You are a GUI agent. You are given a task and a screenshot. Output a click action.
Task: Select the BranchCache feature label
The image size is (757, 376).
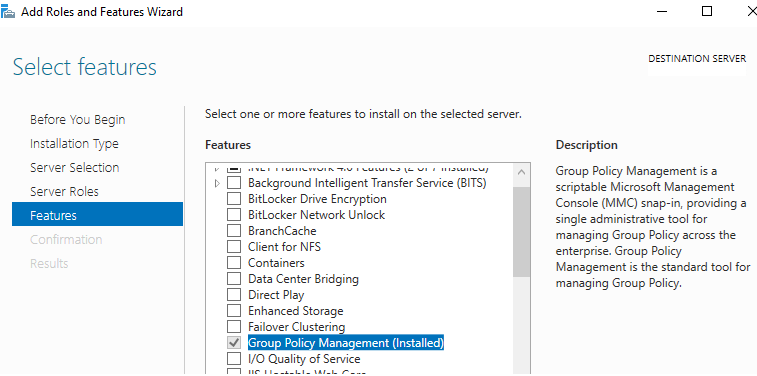pyautogui.click(x=282, y=231)
